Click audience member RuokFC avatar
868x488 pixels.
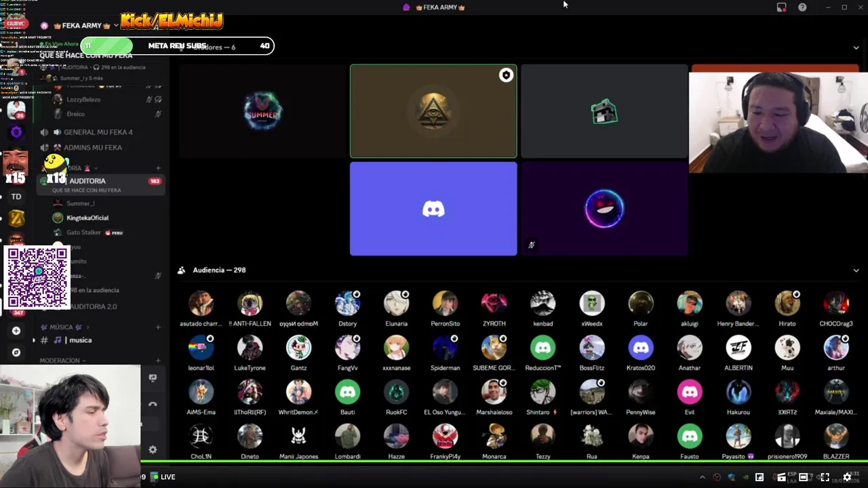pyautogui.click(x=396, y=392)
